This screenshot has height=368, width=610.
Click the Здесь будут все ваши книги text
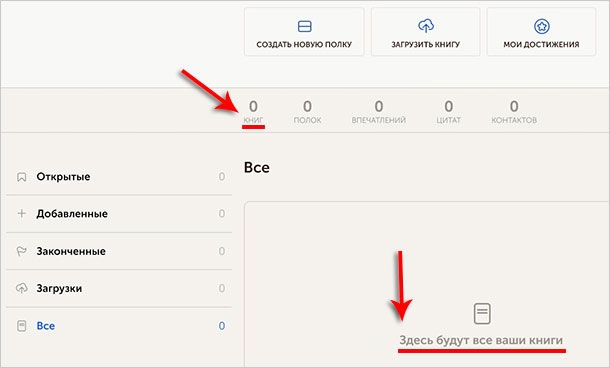coord(481,340)
